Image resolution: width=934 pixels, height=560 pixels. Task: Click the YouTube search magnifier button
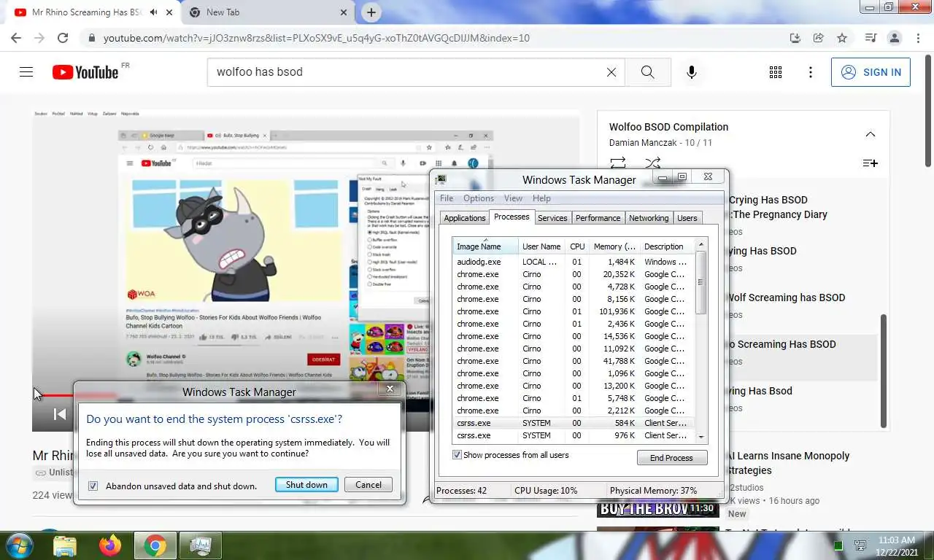648,72
